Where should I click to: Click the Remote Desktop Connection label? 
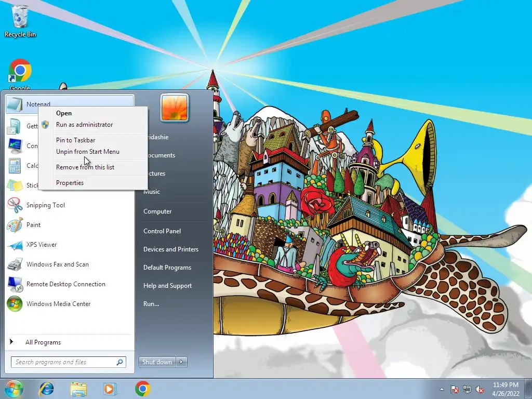click(x=66, y=284)
